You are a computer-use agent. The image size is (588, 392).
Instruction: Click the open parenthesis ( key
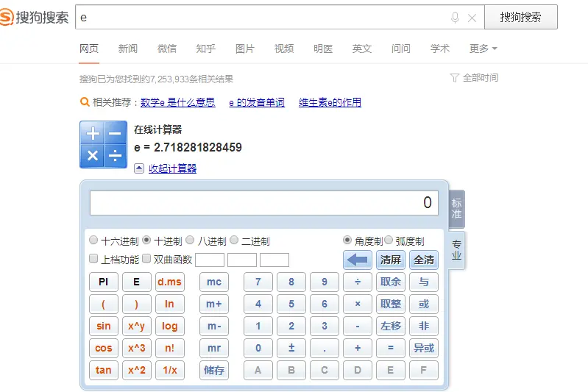[104, 304]
